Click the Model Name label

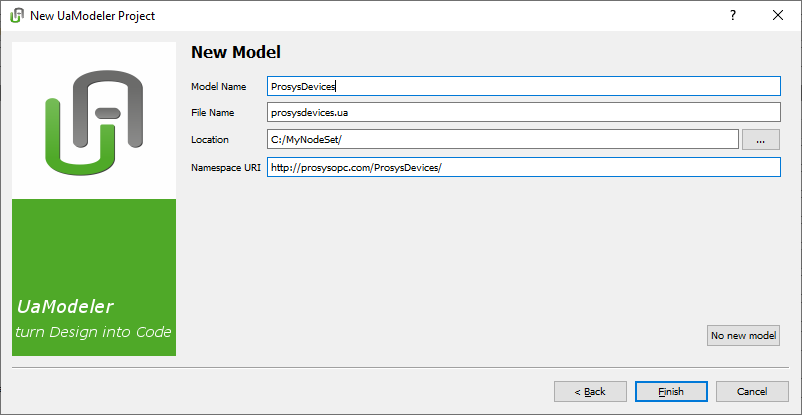coord(218,86)
